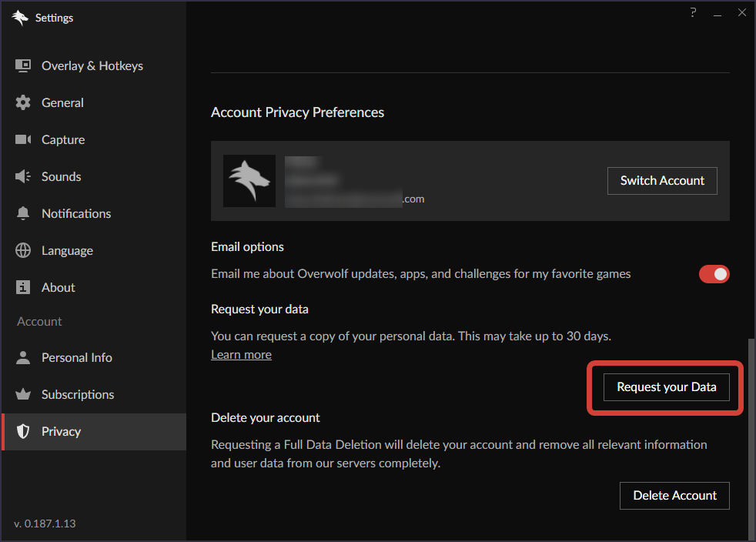Click the Switch Account button
This screenshot has height=542, width=756.
(662, 181)
